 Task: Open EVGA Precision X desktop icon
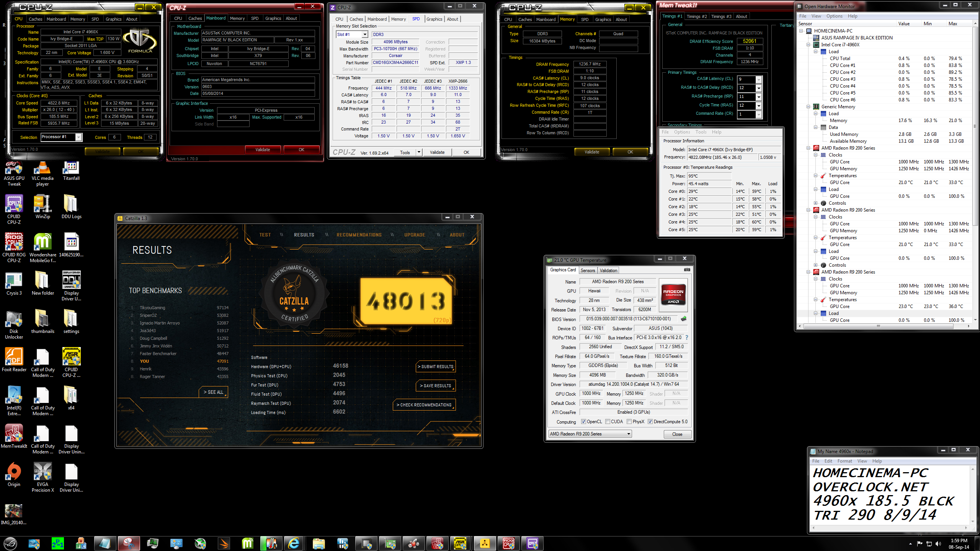point(42,477)
